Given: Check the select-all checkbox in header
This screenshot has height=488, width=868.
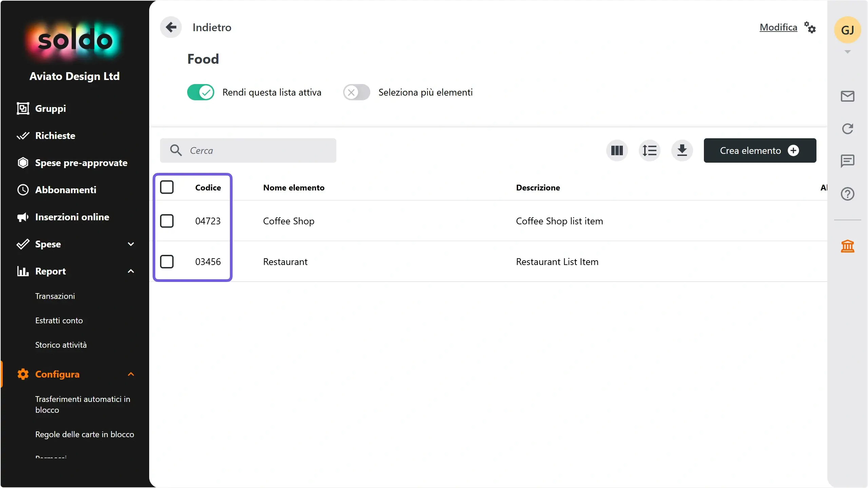Looking at the screenshot, I should (x=167, y=187).
